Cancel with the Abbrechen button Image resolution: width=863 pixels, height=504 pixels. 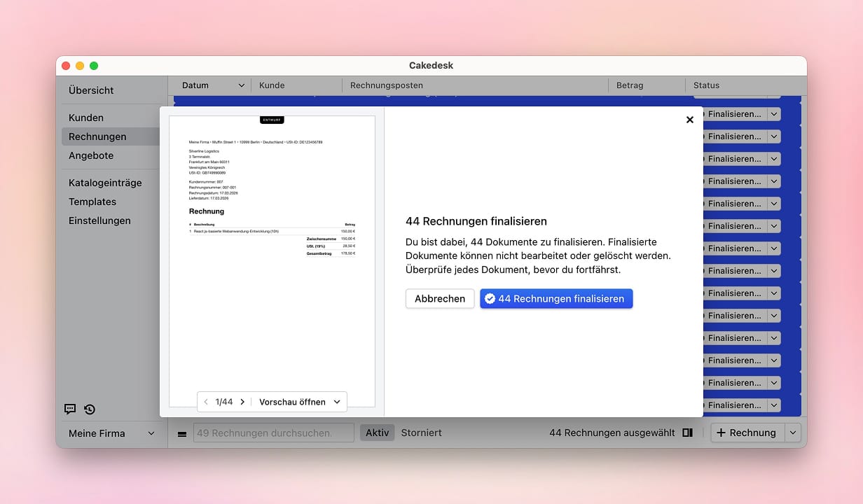click(x=440, y=299)
